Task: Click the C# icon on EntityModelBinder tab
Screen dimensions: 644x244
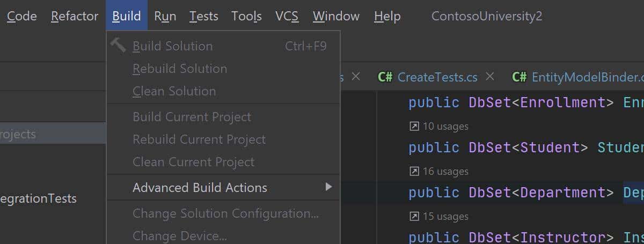Action: coord(519,77)
